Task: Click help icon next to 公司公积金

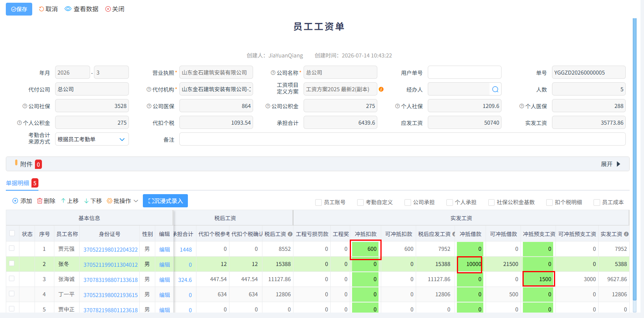Action: coord(268,106)
